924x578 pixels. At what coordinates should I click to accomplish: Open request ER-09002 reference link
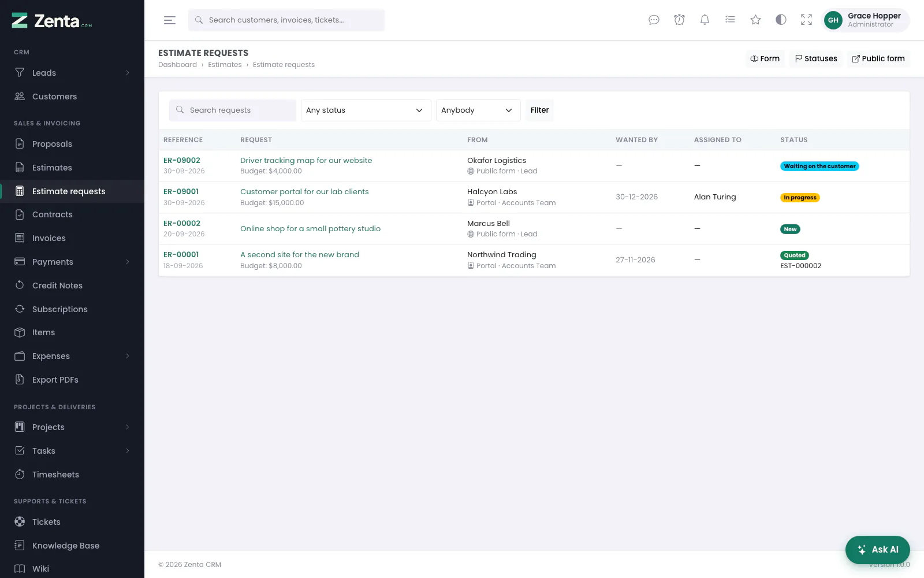click(182, 161)
